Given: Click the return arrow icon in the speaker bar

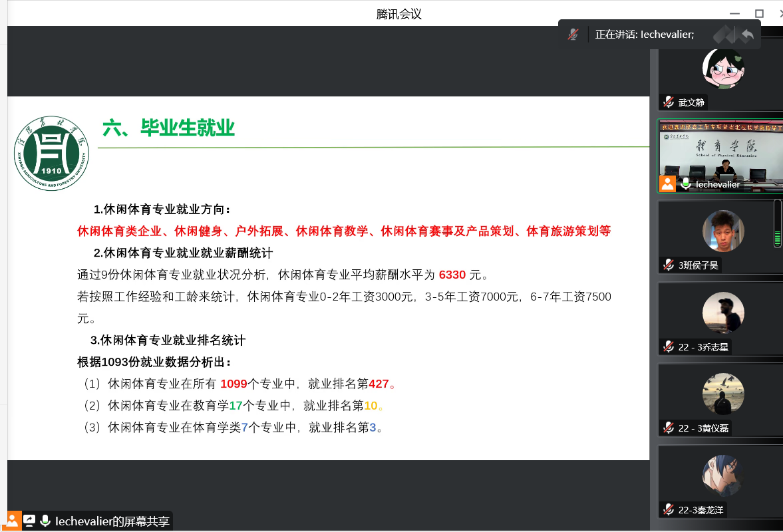Looking at the screenshot, I should 748,35.
